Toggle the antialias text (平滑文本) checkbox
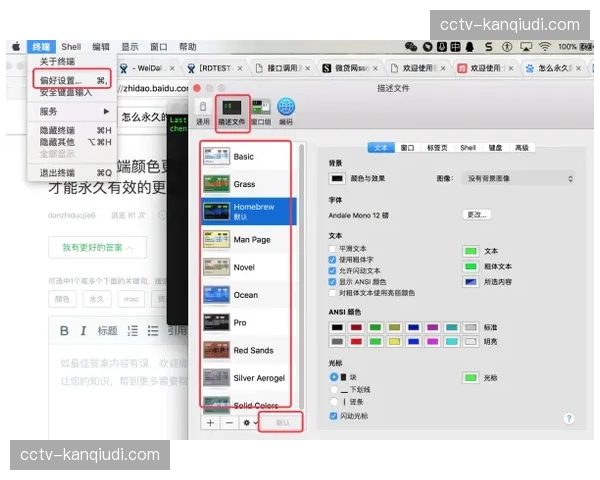This screenshot has height=480, width=600. click(x=332, y=248)
